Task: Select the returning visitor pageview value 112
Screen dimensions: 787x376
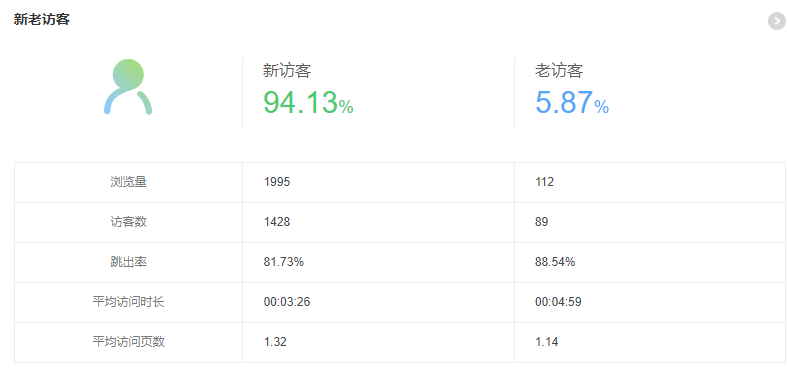Action: point(545,182)
